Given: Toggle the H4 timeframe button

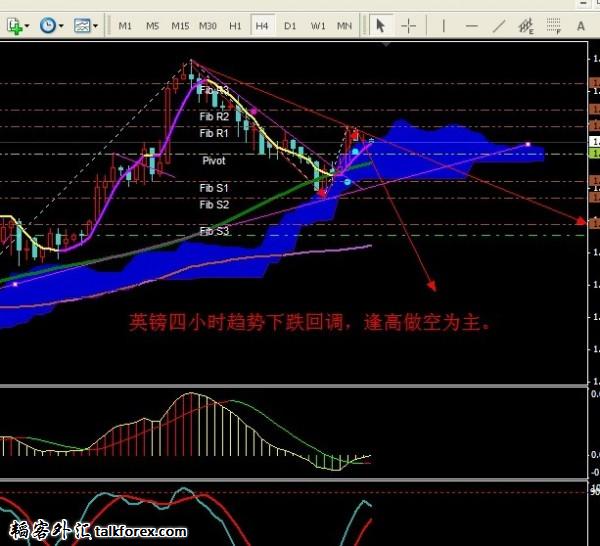Looking at the screenshot, I should coord(262,26).
